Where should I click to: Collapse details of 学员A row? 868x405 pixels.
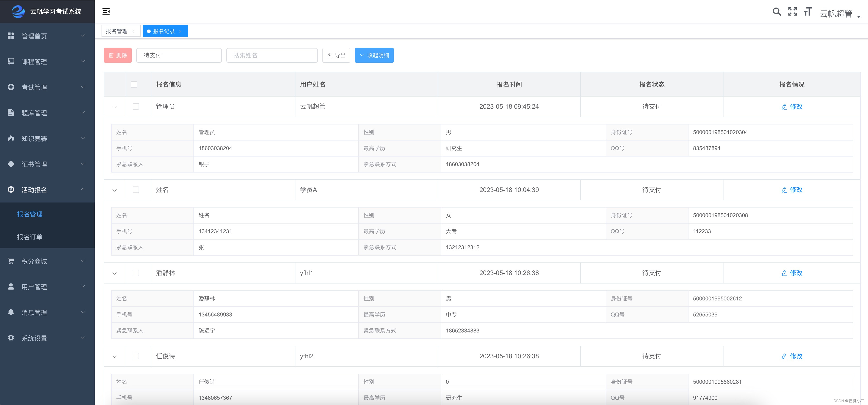(115, 191)
